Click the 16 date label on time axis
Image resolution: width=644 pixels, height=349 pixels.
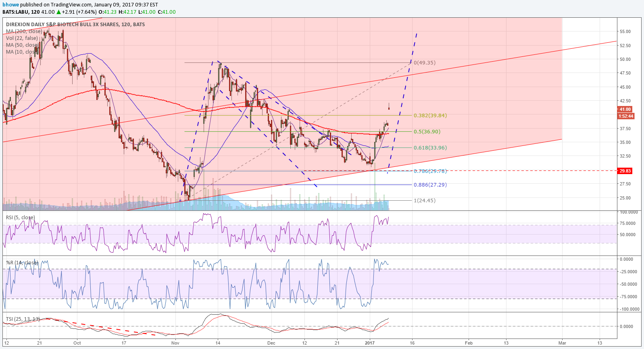pyautogui.click(x=412, y=343)
